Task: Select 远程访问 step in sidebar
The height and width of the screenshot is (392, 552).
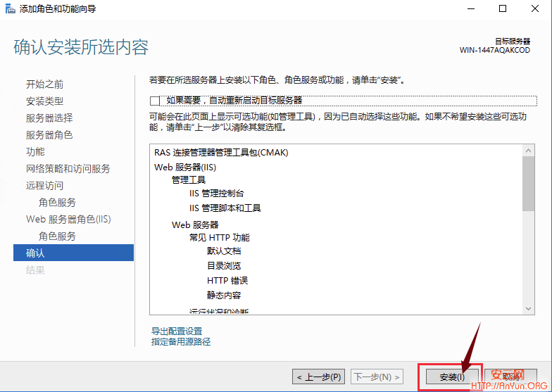Action: 45,186
